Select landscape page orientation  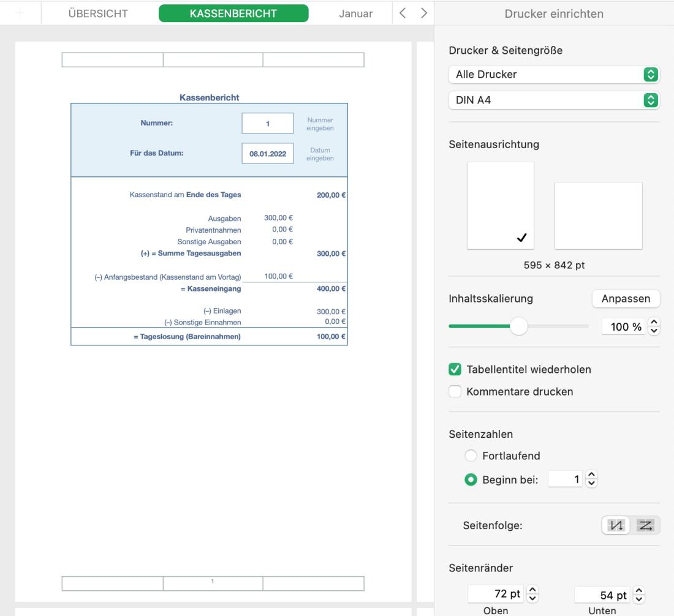(x=599, y=214)
